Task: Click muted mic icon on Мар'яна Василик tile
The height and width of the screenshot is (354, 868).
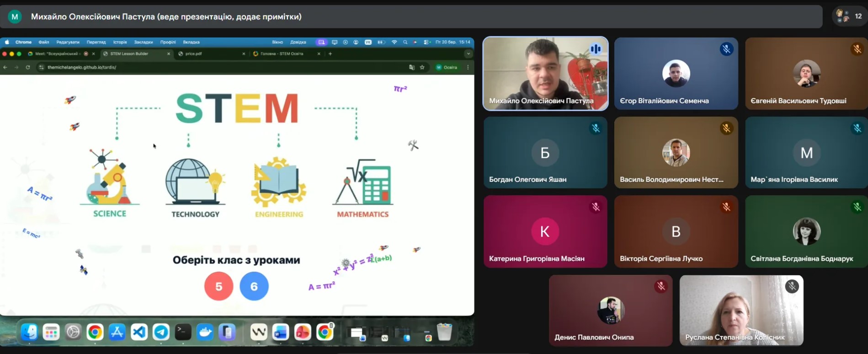Action: pos(857,128)
